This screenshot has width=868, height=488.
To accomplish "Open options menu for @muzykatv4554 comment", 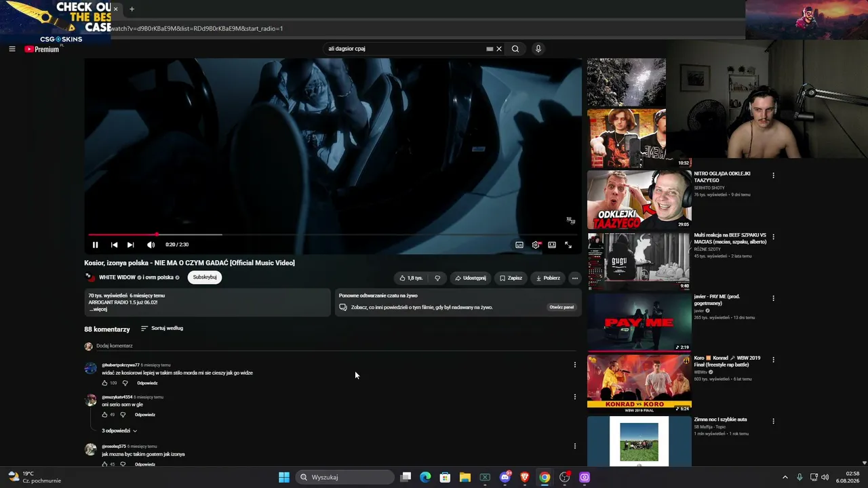I will 575,396.
